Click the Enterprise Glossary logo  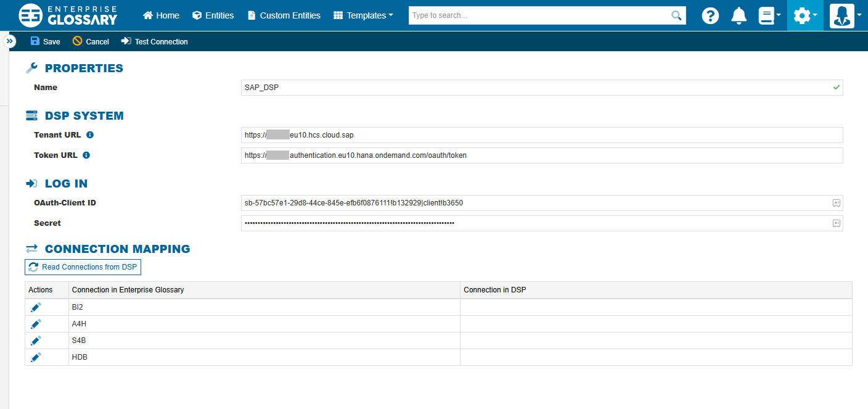[x=68, y=15]
